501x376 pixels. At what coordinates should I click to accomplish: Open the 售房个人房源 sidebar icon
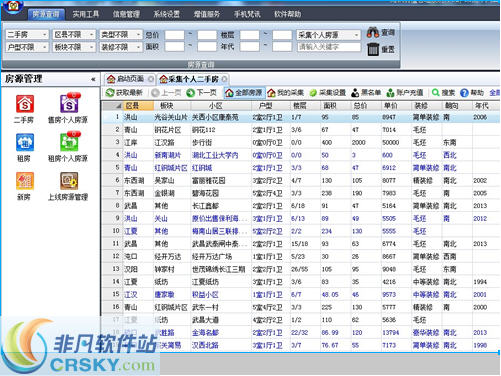[x=69, y=104]
